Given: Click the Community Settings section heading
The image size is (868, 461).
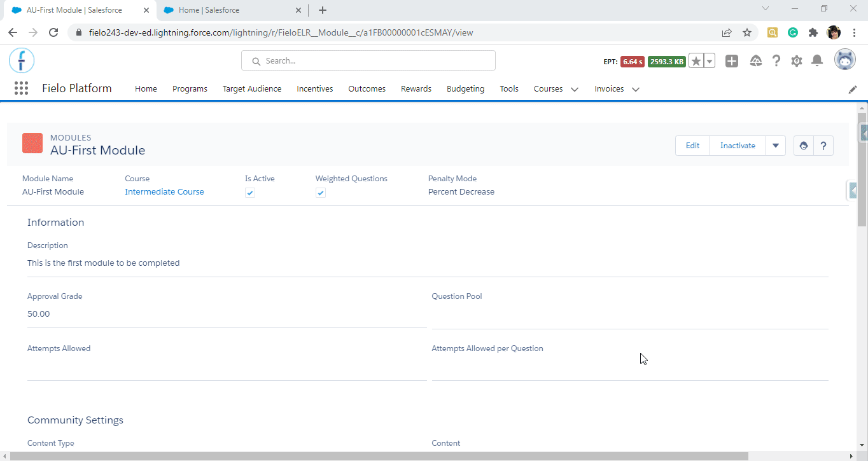Looking at the screenshot, I should (75, 420).
